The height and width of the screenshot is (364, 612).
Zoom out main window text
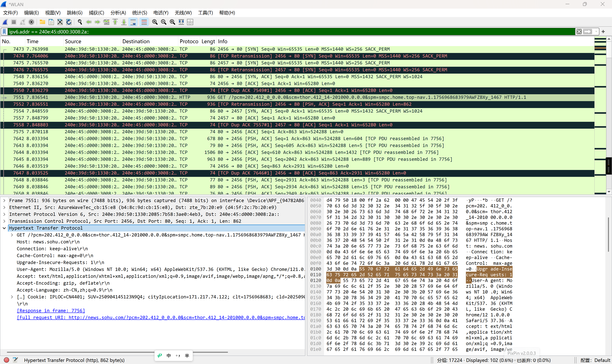pos(164,22)
